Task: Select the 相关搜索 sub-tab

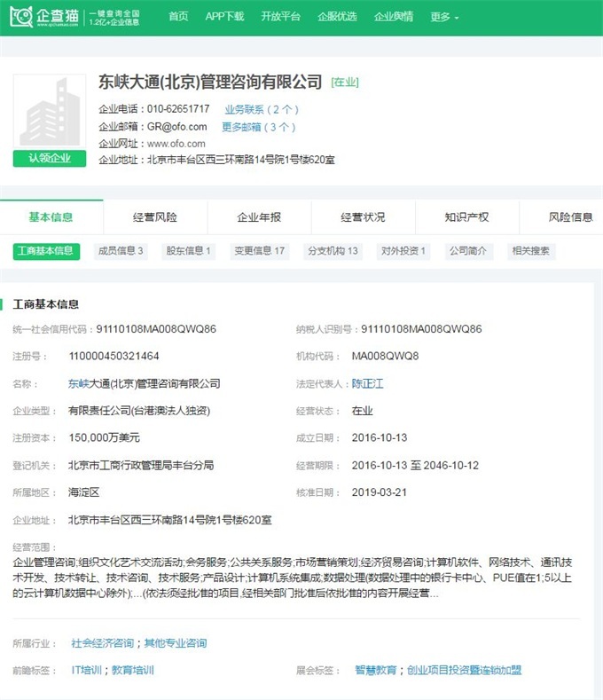Action: point(530,251)
